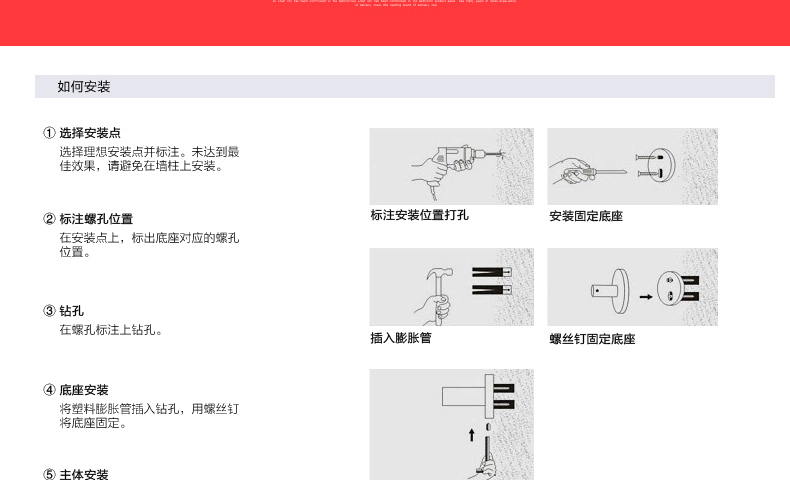Open the screwdriver and base illustration
Image resolution: width=790 pixels, height=480 pixels.
(632, 166)
